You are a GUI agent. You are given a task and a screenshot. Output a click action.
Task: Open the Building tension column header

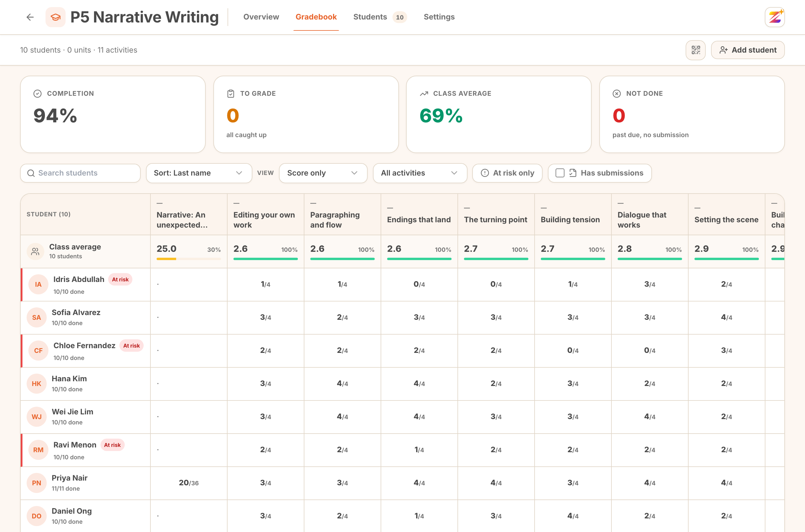[573, 215]
